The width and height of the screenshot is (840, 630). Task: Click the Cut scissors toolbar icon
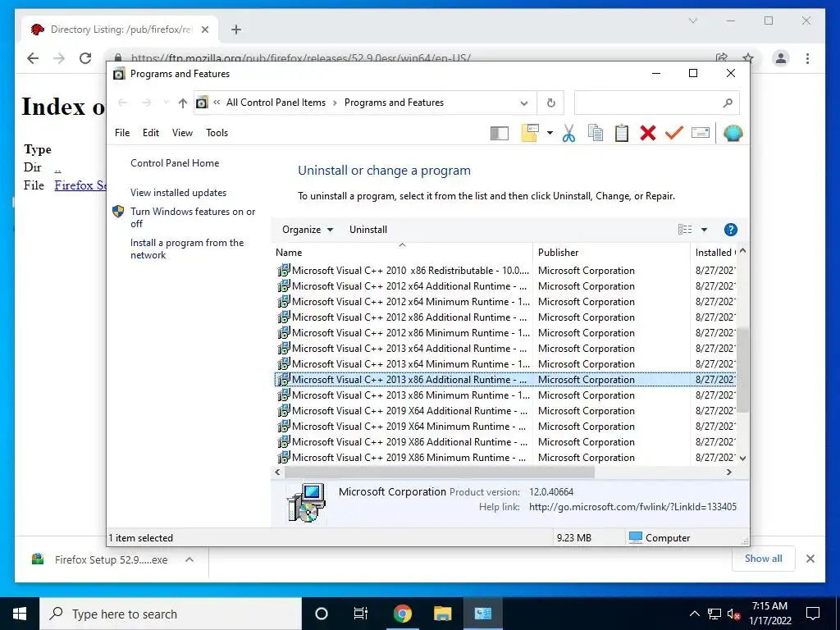pyautogui.click(x=569, y=133)
